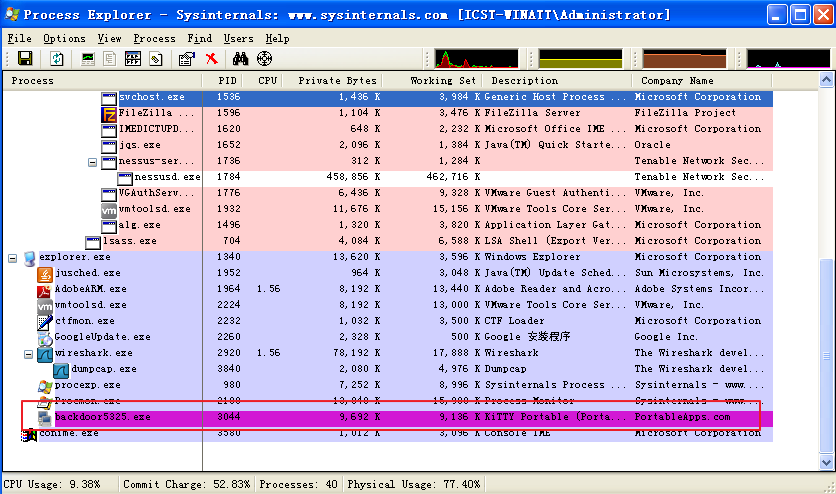Click the procexp.exe icon
This screenshot has height=494, width=836.
[x=45, y=386]
